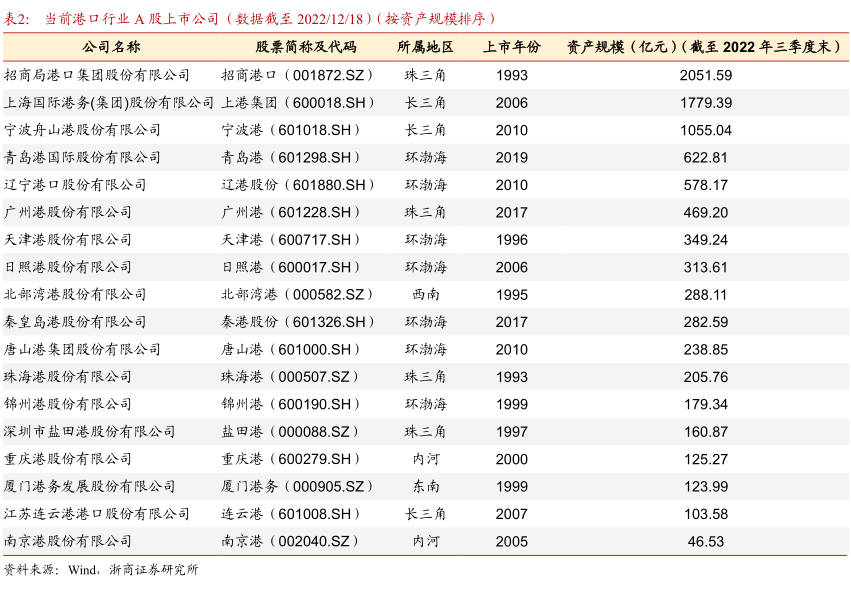Click stock code 广州港(601228.SH)
The height and width of the screenshot is (590, 851).
[x=290, y=212]
